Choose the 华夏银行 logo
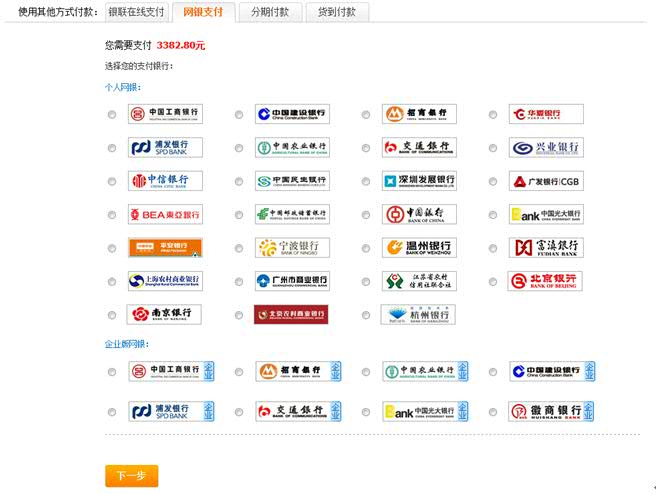Image resolution: width=656 pixels, height=494 pixels. 546,114
